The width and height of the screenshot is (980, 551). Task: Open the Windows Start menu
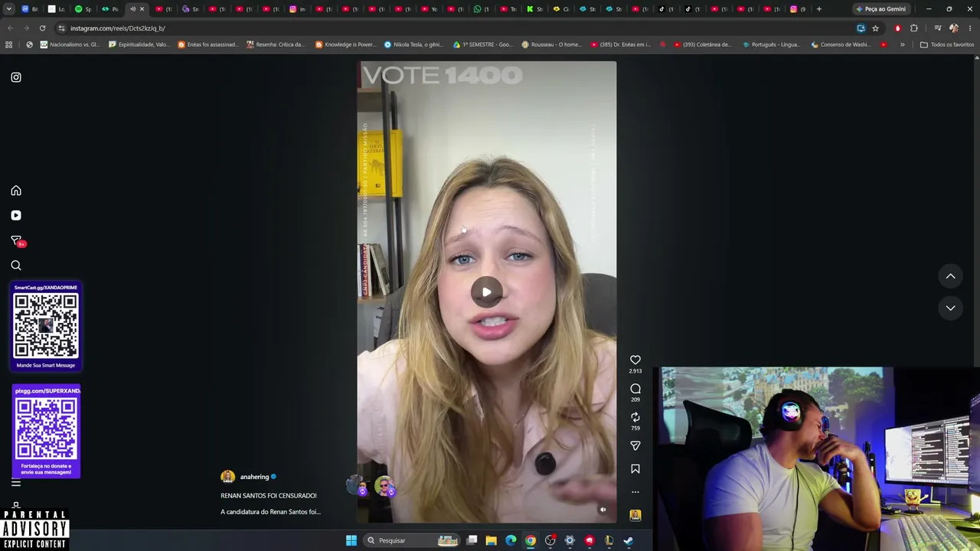point(351,540)
